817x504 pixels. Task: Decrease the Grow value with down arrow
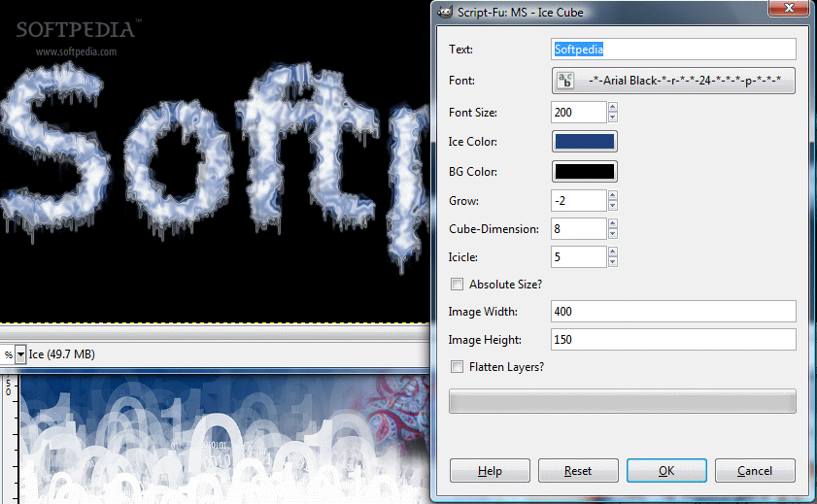click(613, 206)
